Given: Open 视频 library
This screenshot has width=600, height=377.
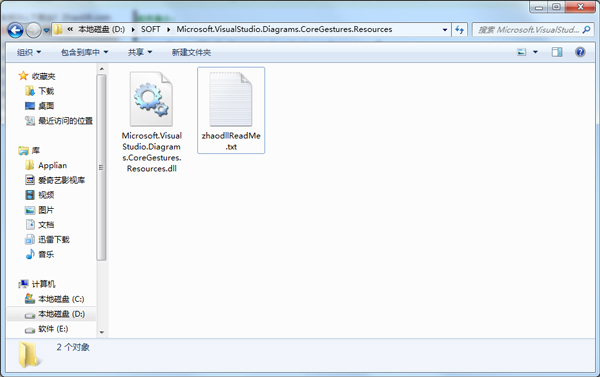Looking at the screenshot, I should 46,195.
